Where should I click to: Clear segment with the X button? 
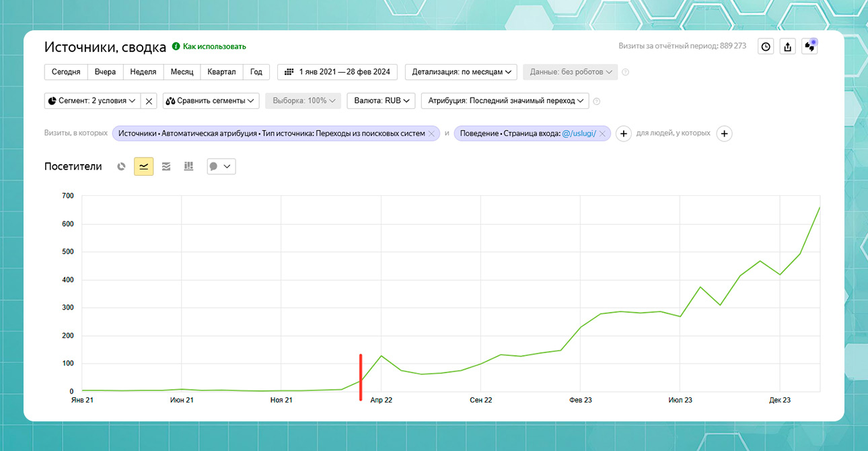(x=149, y=101)
